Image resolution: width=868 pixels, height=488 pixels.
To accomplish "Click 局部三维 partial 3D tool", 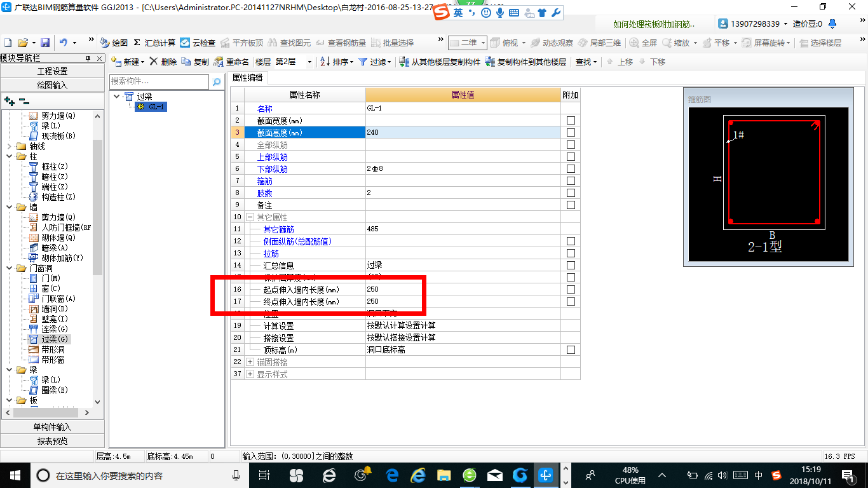I will point(599,43).
